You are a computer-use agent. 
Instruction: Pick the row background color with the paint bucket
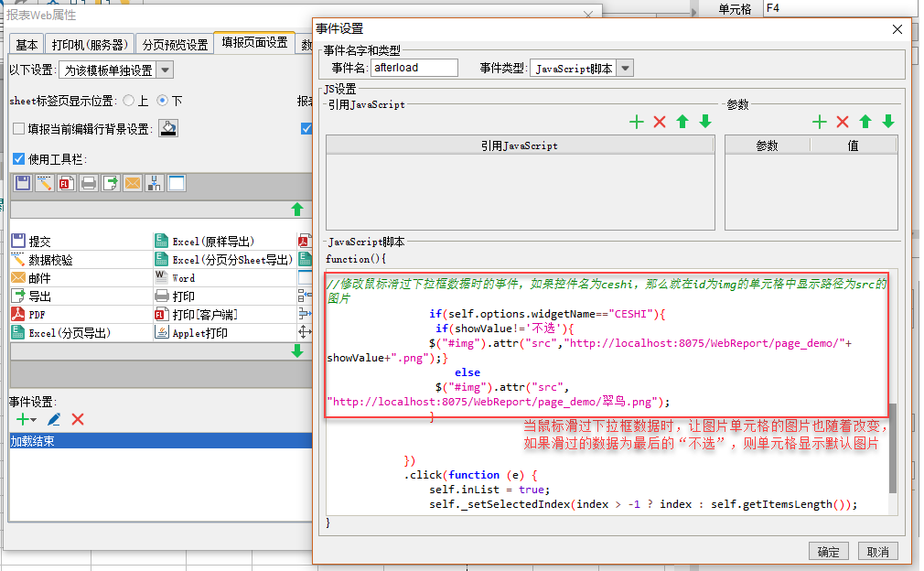168,129
